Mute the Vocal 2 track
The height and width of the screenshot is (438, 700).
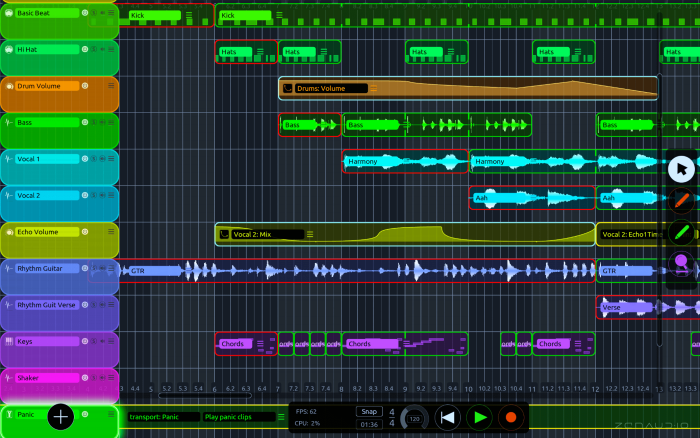(x=103, y=196)
